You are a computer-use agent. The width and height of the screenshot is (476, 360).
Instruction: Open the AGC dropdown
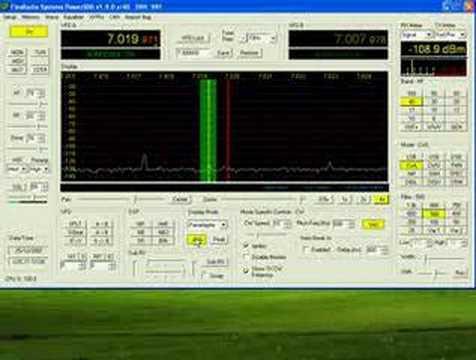pyautogui.click(x=17, y=169)
